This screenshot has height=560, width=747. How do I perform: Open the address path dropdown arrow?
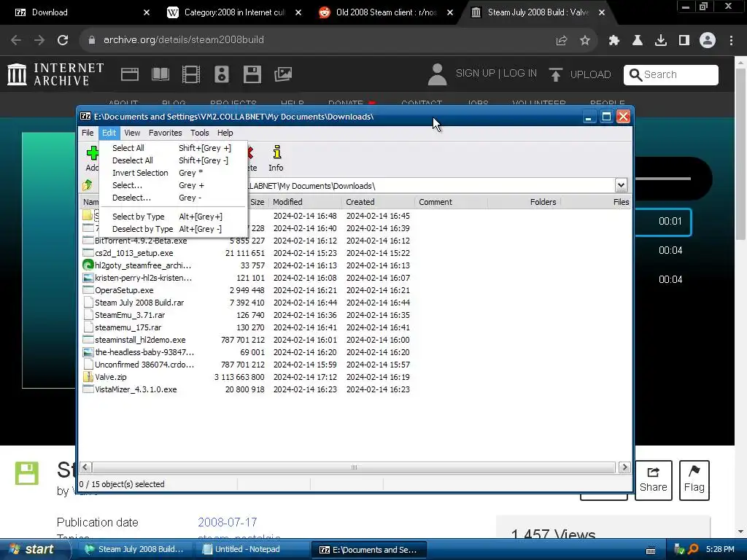(621, 185)
